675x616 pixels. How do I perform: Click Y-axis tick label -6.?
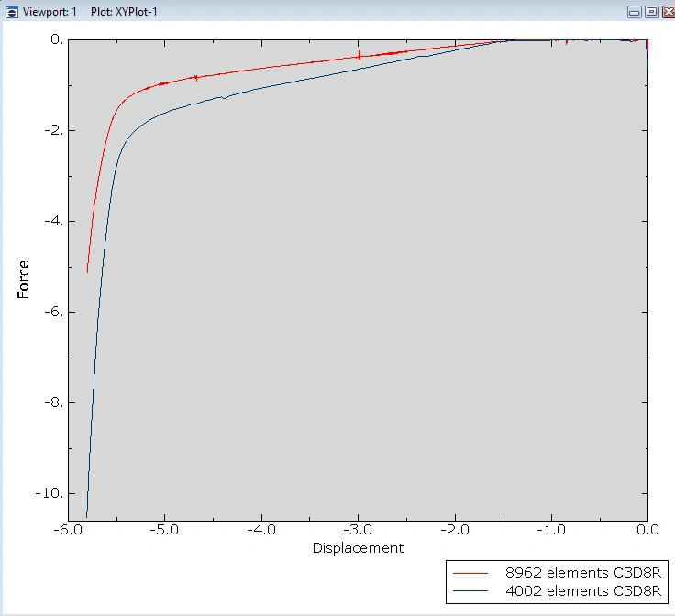coord(54,312)
